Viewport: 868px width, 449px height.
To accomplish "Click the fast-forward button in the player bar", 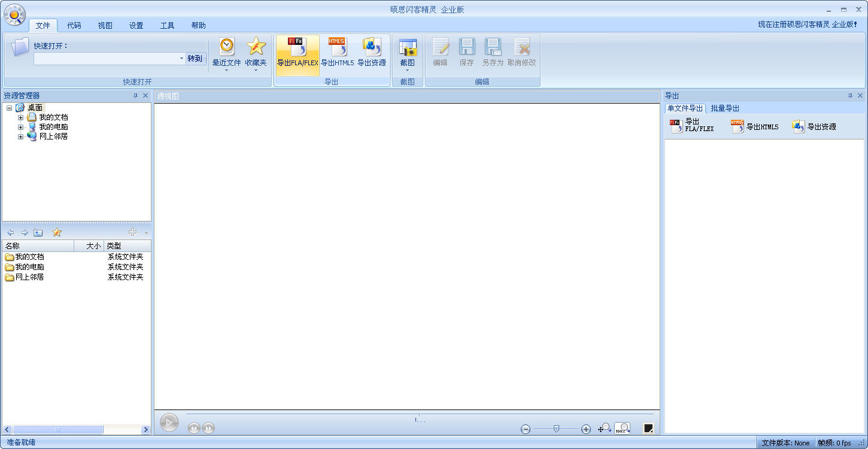I will [x=208, y=428].
